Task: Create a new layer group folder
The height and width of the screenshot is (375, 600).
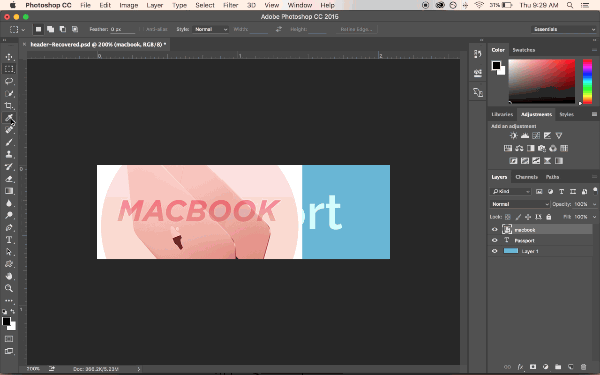Action: click(558, 367)
